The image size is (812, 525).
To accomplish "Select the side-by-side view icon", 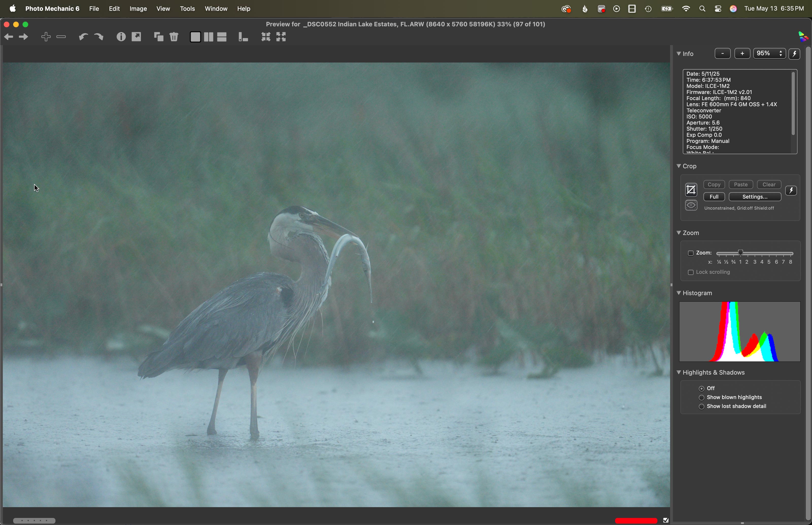I will click(209, 37).
